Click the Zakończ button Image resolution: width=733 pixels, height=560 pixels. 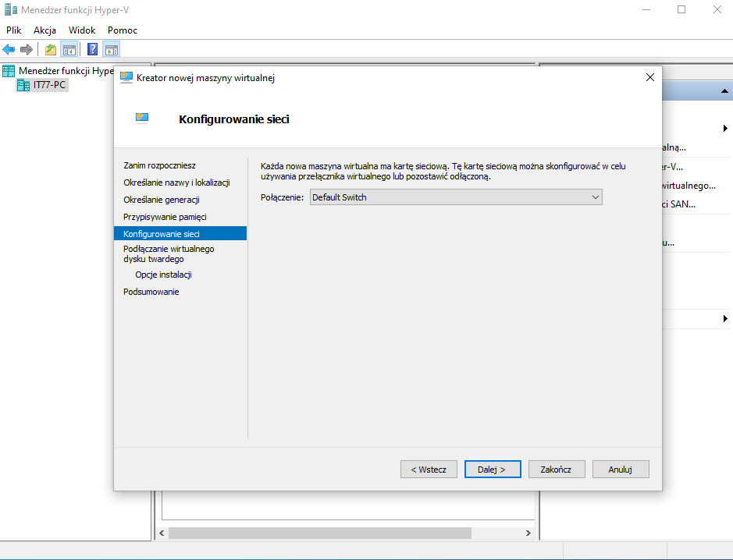coord(557,470)
